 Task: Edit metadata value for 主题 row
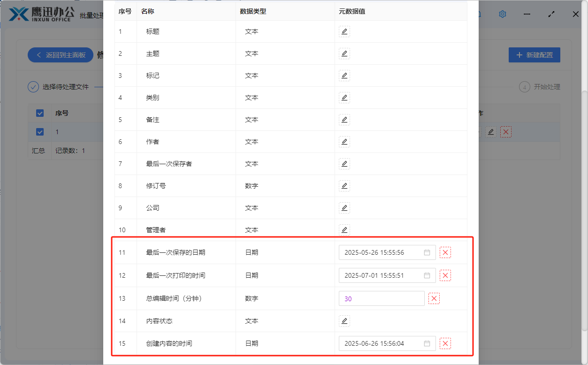[x=344, y=53]
